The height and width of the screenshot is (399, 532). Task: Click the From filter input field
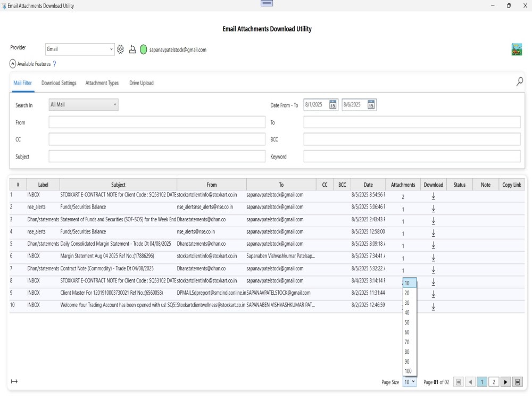pyautogui.click(x=157, y=122)
